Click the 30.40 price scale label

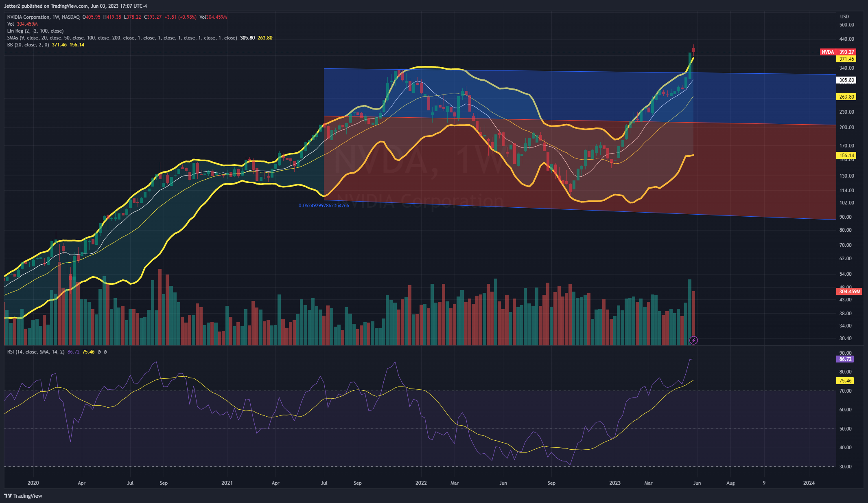pos(846,338)
